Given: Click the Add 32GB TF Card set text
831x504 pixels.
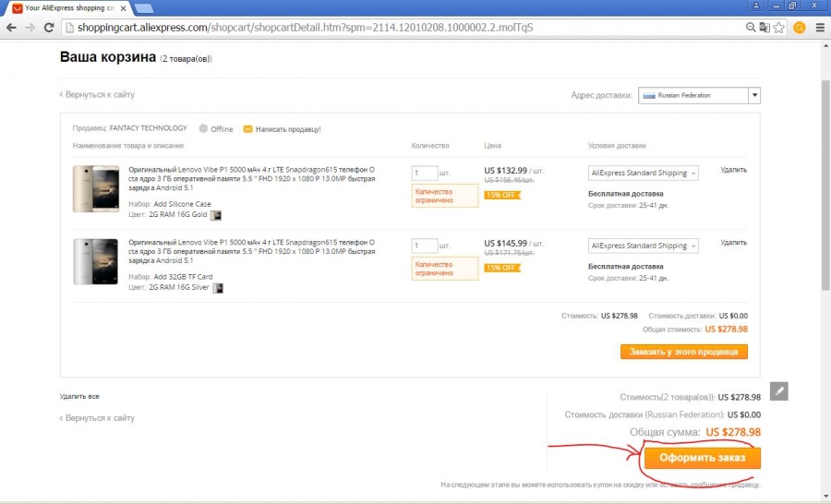Looking at the screenshot, I should (183, 277).
